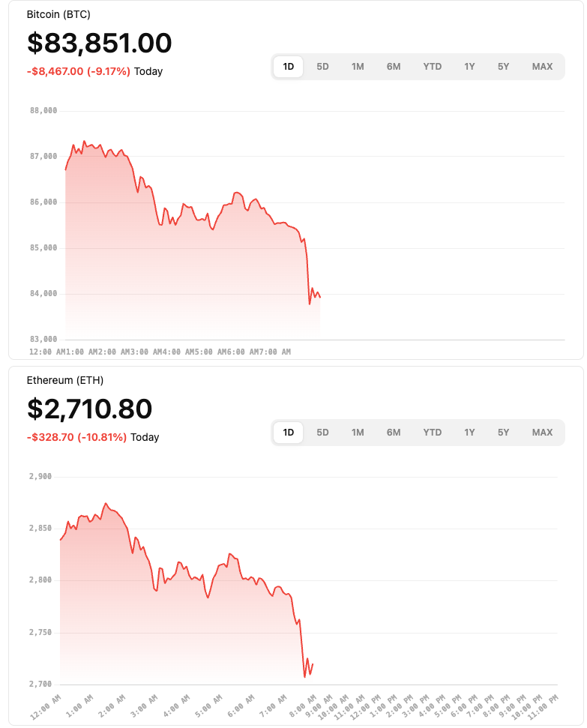Click the $2,710.80 Ethereum price

tap(90, 409)
